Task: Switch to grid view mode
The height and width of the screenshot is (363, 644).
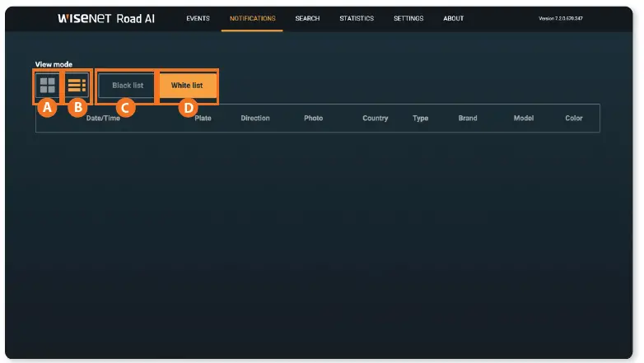Action: (x=47, y=86)
